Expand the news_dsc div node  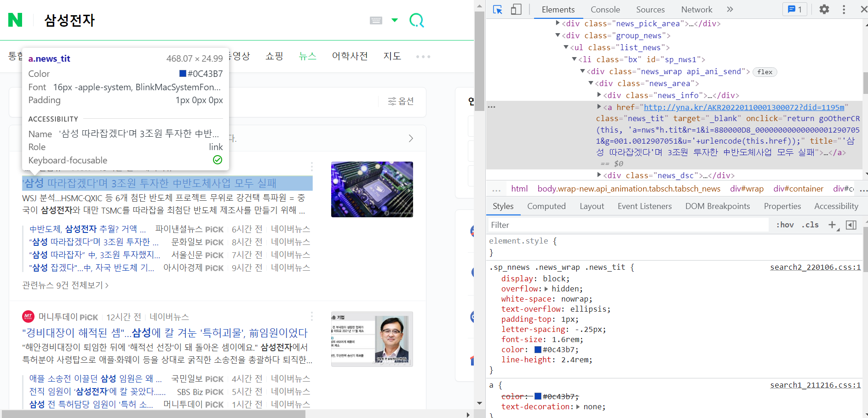coord(599,175)
